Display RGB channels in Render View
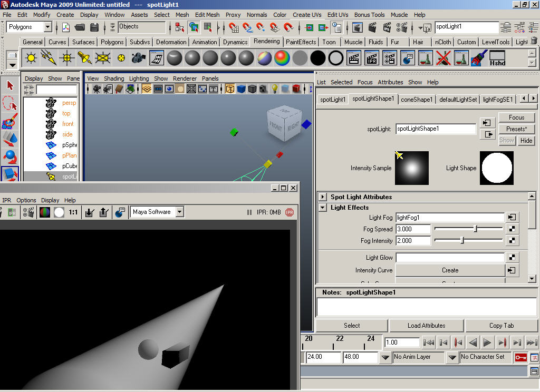 pyautogui.click(x=45, y=212)
